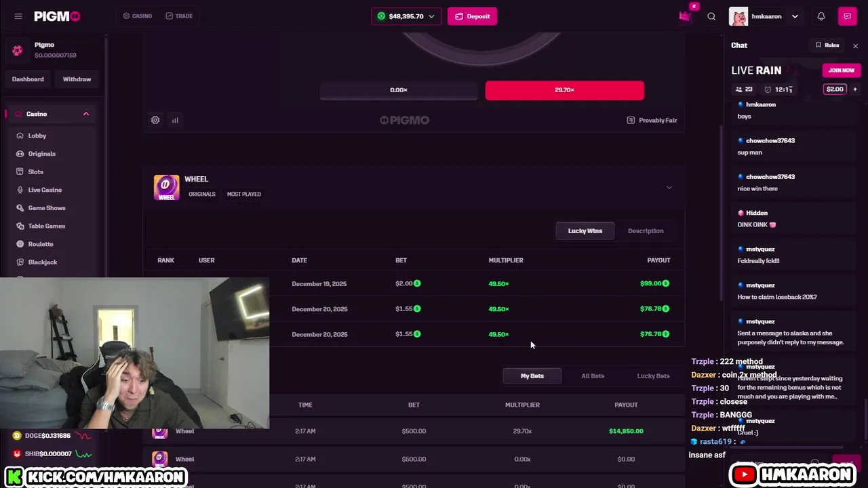Image resolution: width=868 pixels, height=488 pixels.
Task: Click the $2.00 bet cell
Action: point(408,283)
